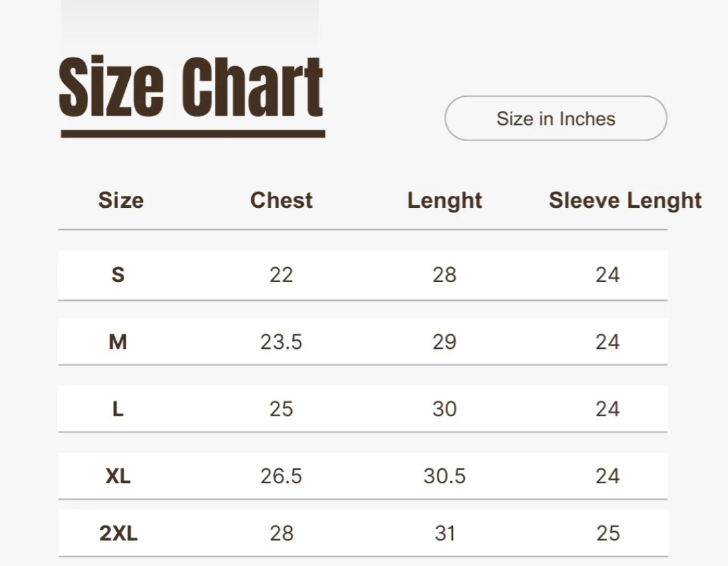Select the Size column header
Image resolution: width=728 pixels, height=566 pixels.
[x=121, y=200]
